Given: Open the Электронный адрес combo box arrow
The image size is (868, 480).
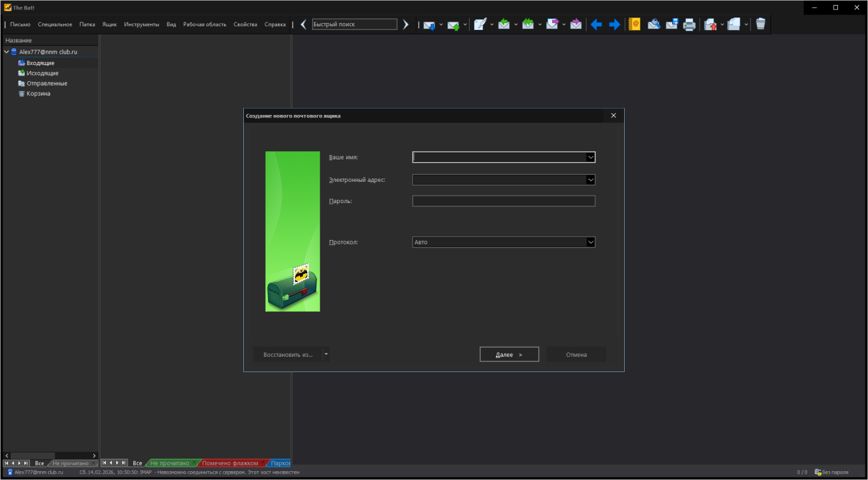Looking at the screenshot, I should pyautogui.click(x=590, y=180).
